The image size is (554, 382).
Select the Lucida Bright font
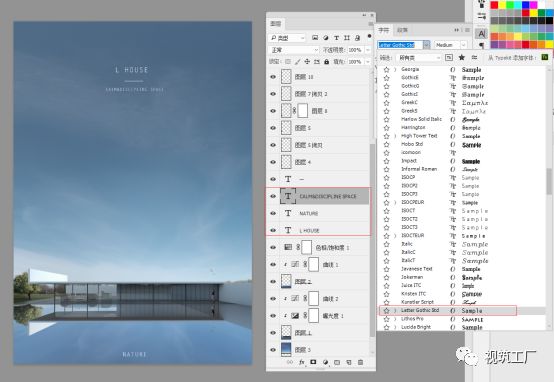[x=416, y=327]
